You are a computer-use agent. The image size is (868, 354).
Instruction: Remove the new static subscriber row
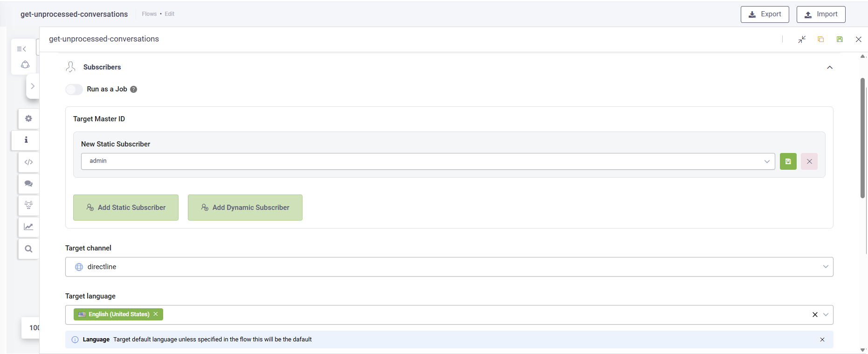pyautogui.click(x=809, y=161)
